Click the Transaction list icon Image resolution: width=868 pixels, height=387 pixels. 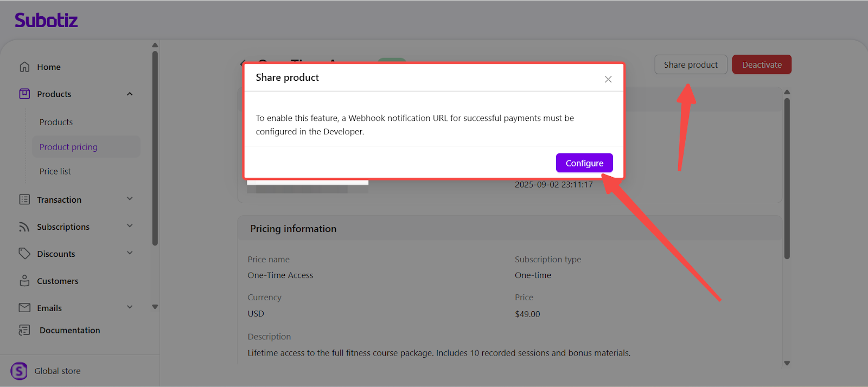[24, 199]
